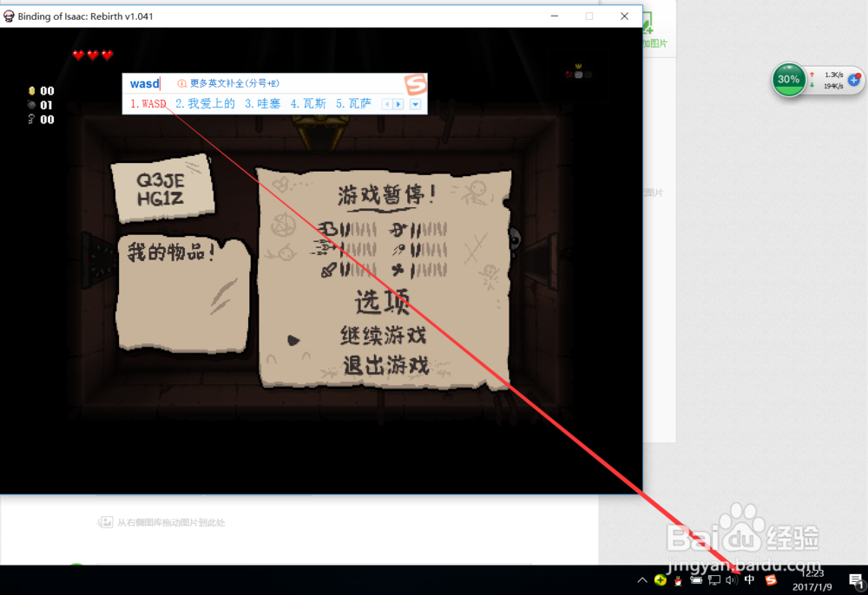
Task: Click the minimap icon in game
Action: tap(578, 72)
